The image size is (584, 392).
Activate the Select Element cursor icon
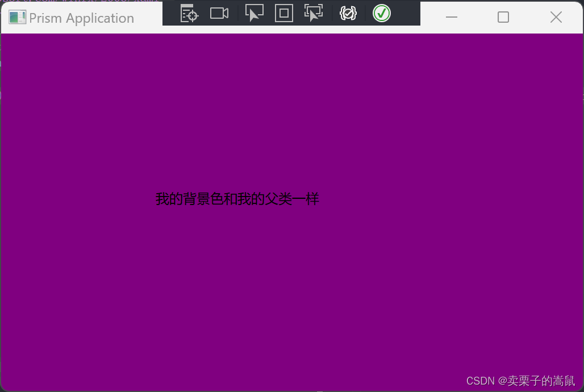pyautogui.click(x=255, y=12)
